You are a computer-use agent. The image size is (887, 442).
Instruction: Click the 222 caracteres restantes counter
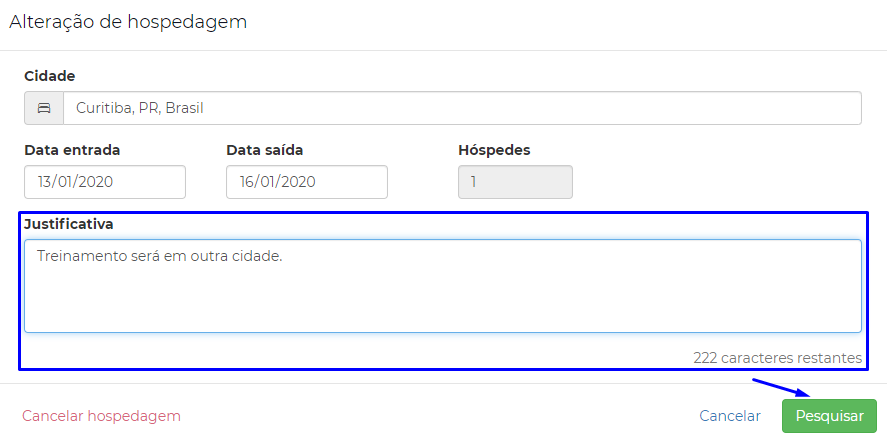777,358
